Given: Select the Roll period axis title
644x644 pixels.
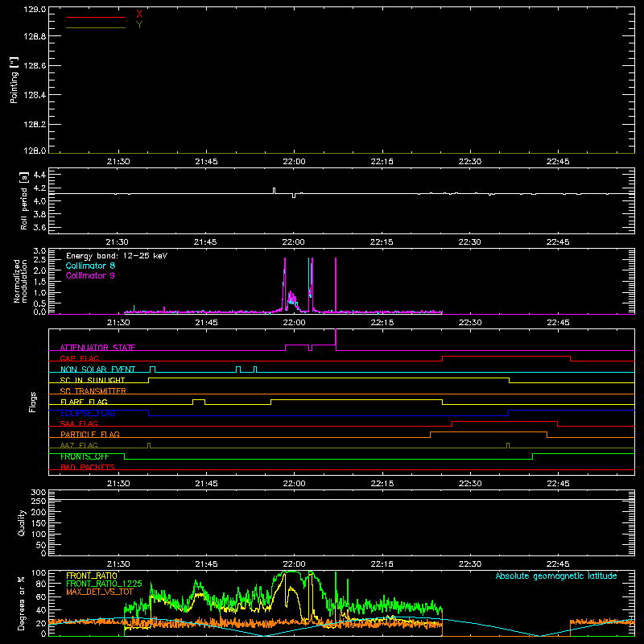Looking at the screenshot, I should point(24,200).
